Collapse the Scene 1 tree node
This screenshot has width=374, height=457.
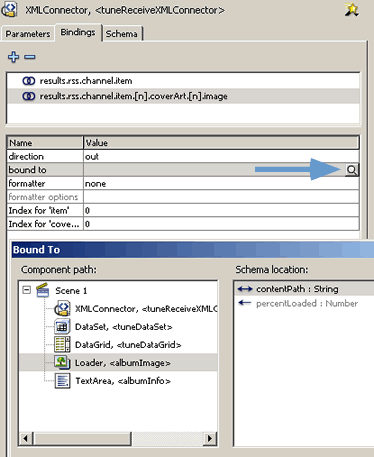pyautogui.click(x=26, y=290)
